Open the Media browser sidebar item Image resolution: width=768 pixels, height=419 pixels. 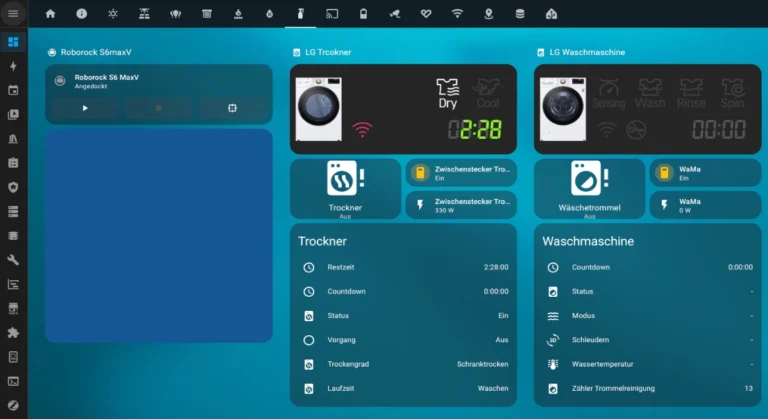click(x=13, y=114)
